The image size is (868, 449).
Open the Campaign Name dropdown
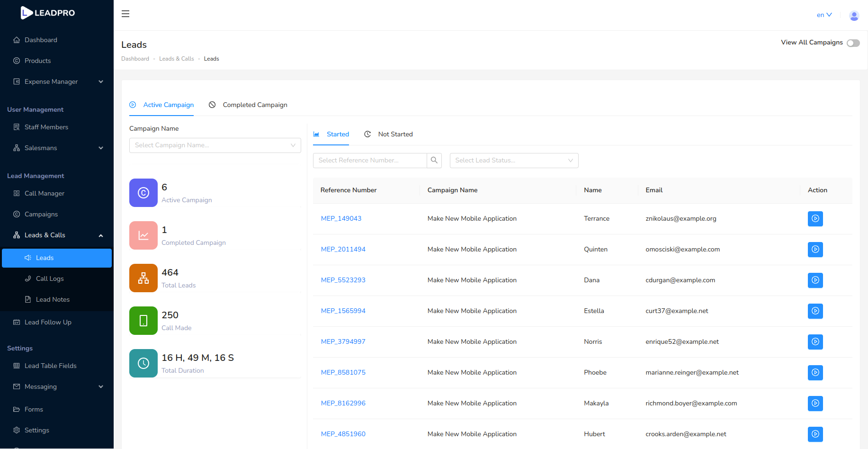[215, 145]
